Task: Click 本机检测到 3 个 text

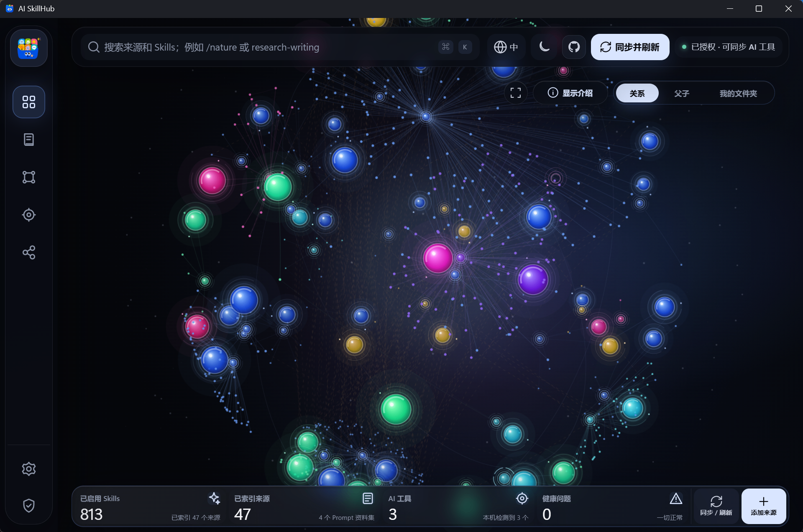Action: click(x=506, y=517)
